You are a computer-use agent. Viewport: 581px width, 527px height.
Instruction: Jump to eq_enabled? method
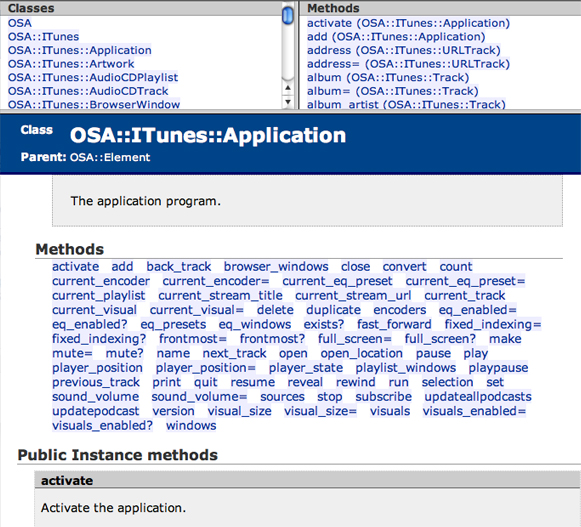click(x=90, y=325)
